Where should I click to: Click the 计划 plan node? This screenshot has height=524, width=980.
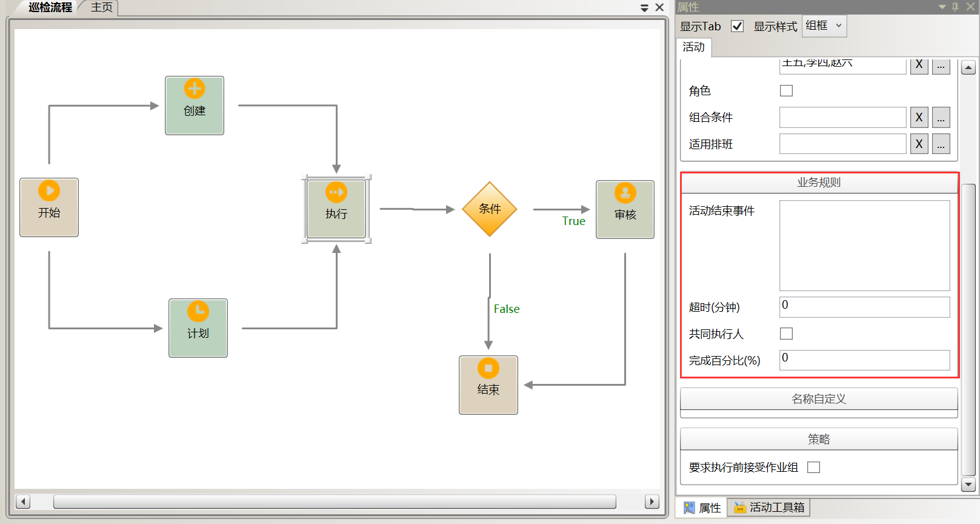[198, 327]
